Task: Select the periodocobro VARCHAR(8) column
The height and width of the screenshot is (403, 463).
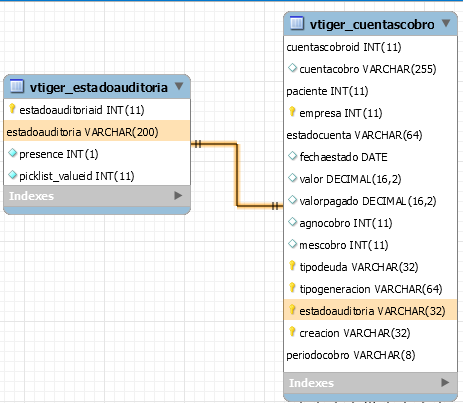Action: coord(351,355)
